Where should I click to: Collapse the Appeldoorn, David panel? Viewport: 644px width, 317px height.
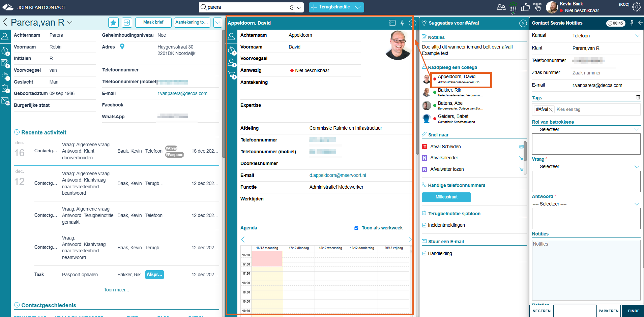pyautogui.click(x=392, y=23)
